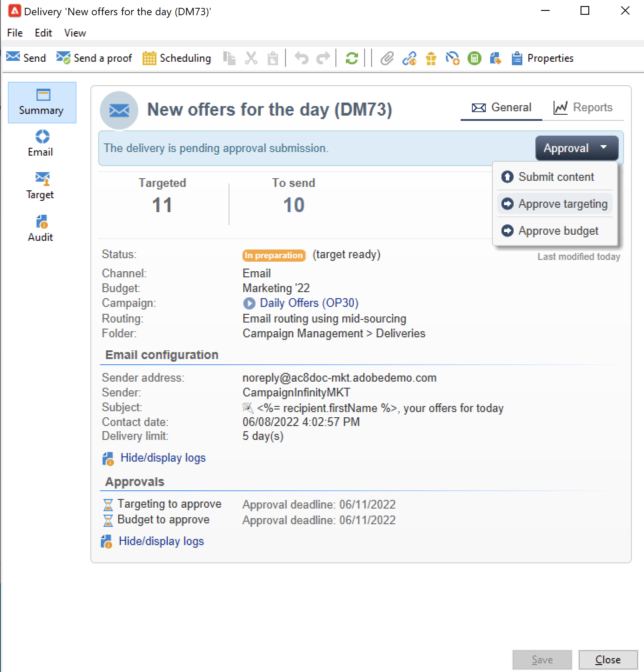Open the Target sidebar section

point(40,186)
